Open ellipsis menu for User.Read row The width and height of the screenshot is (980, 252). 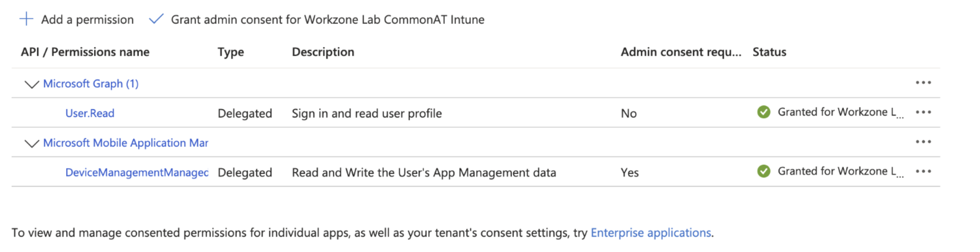coord(923,112)
